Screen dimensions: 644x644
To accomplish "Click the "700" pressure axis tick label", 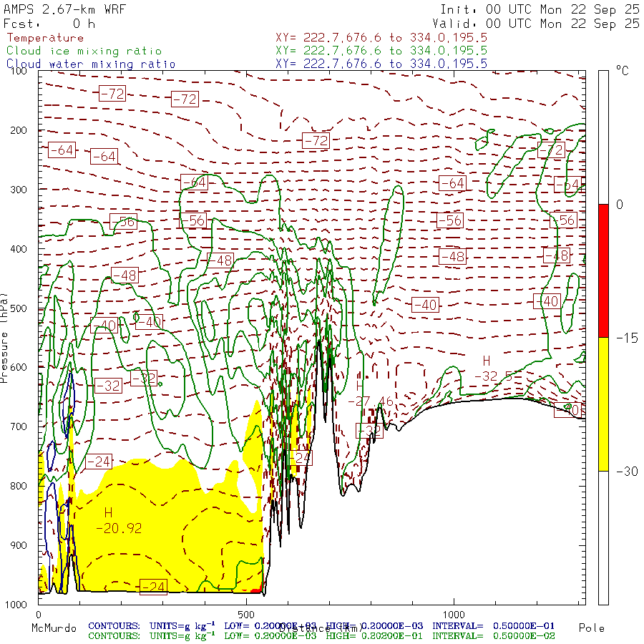I will pyautogui.click(x=18, y=426).
